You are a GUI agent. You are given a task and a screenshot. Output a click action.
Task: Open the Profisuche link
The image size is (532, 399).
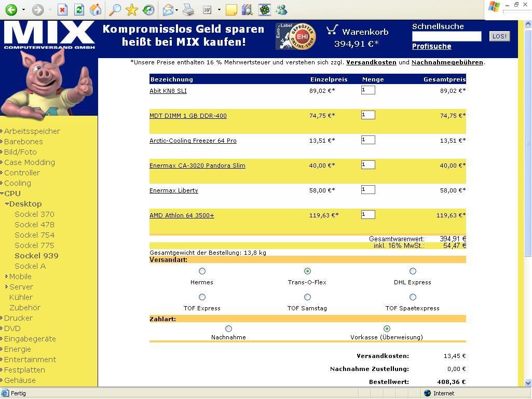(x=432, y=47)
